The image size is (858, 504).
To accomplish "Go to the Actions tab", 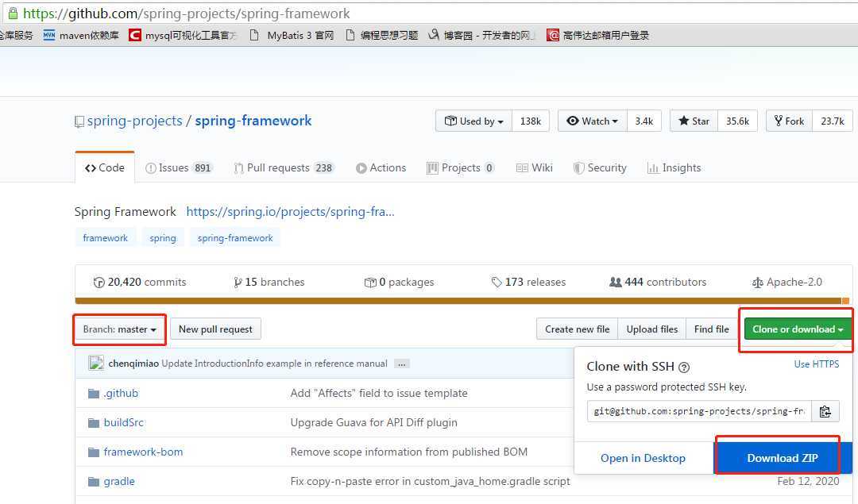I will click(x=381, y=167).
